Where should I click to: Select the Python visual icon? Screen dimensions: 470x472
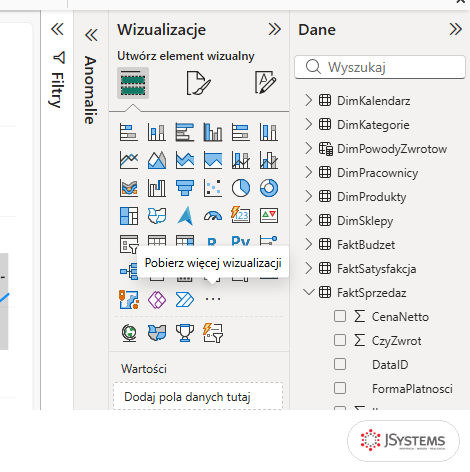point(241,241)
